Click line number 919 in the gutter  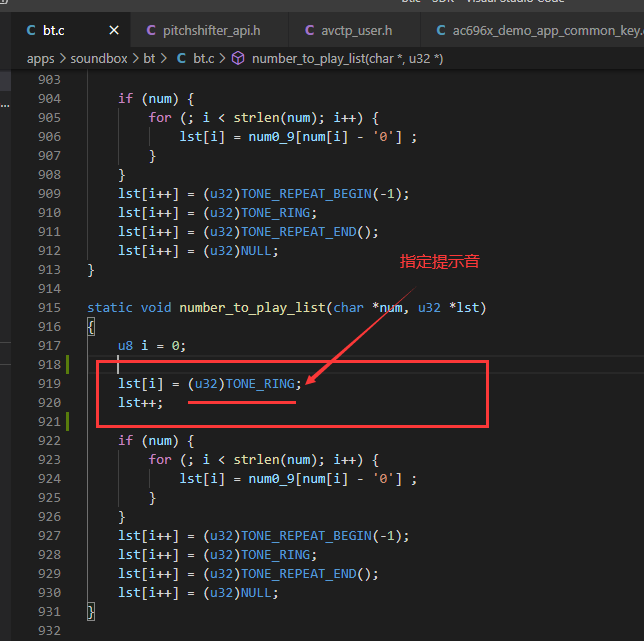pos(49,384)
